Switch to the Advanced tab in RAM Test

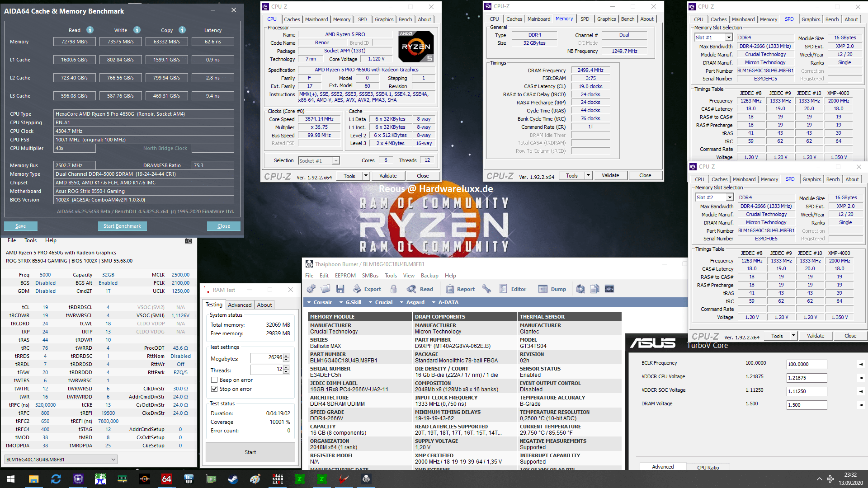(240, 305)
